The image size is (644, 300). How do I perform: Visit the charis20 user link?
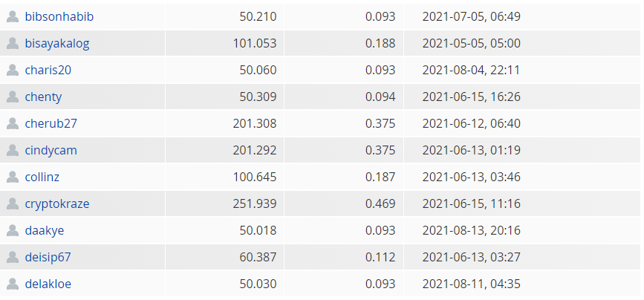(x=48, y=70)
